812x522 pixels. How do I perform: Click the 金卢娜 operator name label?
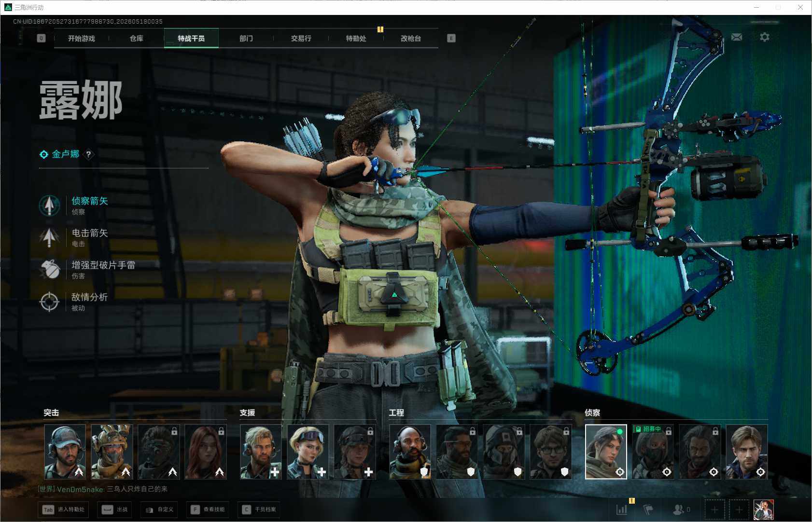click(66, 154)
